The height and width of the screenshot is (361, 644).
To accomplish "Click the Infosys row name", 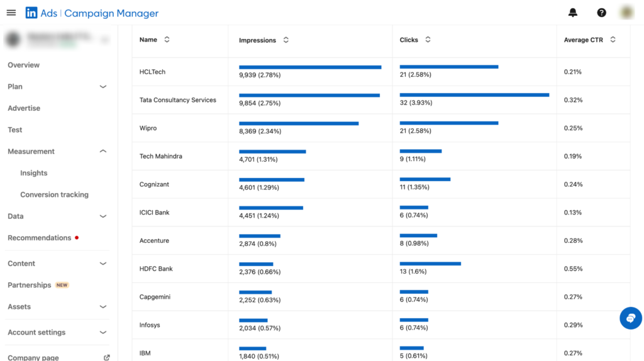I will click(150, 325).
